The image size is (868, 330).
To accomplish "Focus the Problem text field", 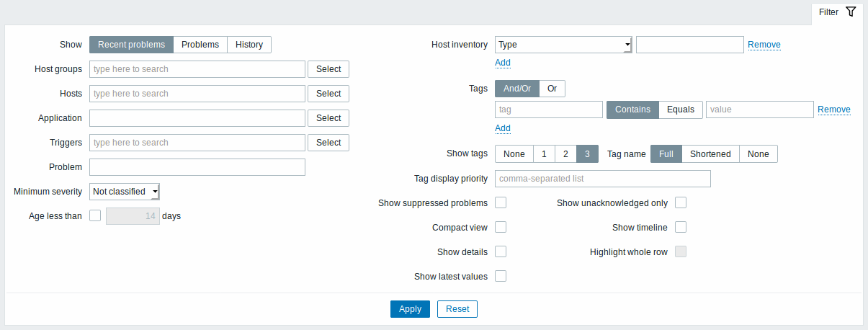I will [197, 167].
